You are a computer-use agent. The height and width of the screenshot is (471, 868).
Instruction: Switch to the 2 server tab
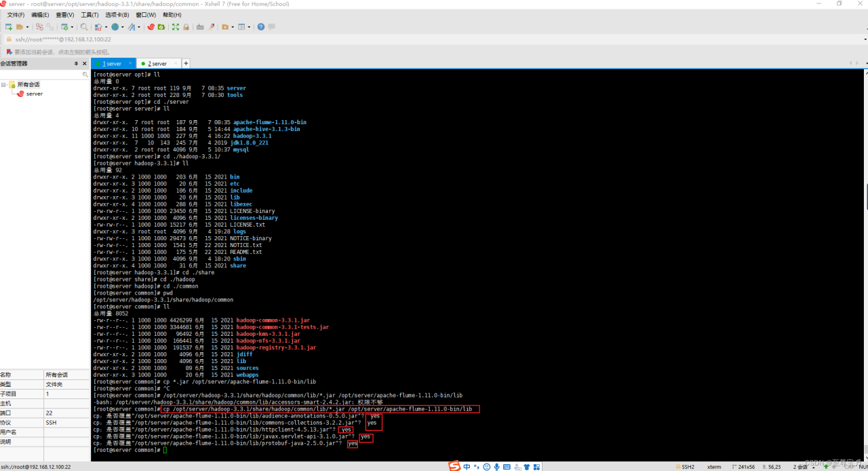[157, 64]
